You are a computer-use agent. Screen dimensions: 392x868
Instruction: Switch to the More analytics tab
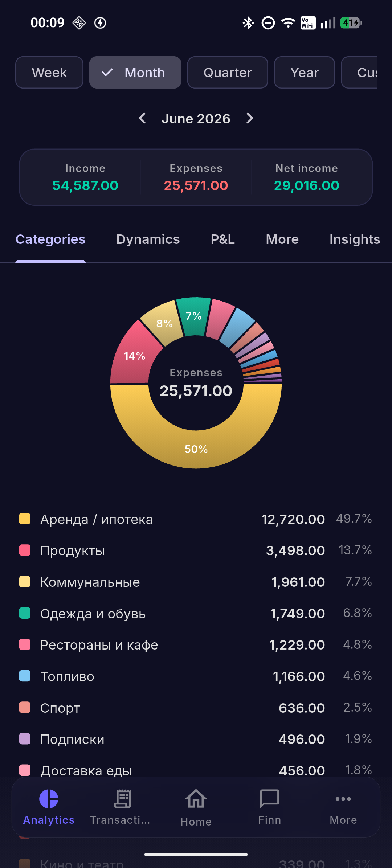click(282, 239)
